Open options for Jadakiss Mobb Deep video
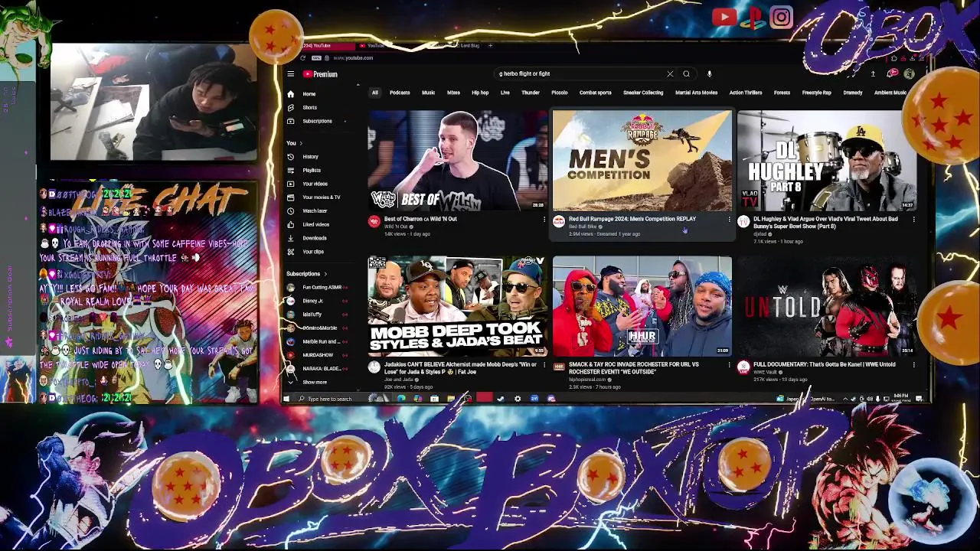 544,366
